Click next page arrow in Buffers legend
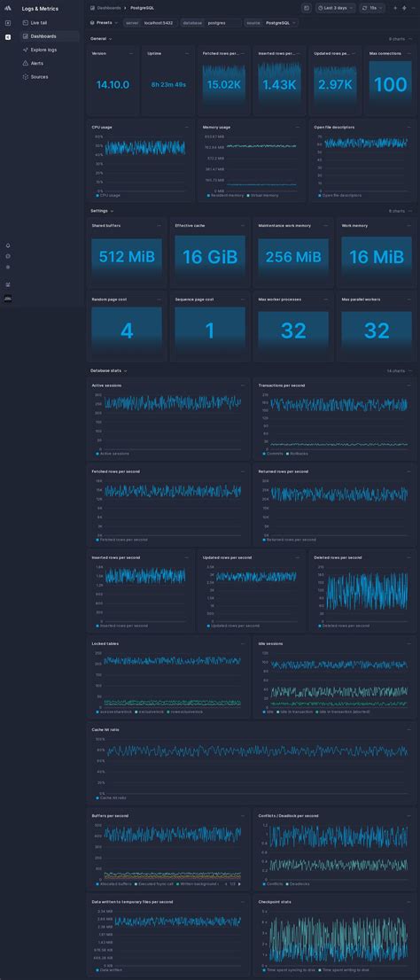This screenshot has width=420, height=980. pyautogui.click(x=238, y=883)
